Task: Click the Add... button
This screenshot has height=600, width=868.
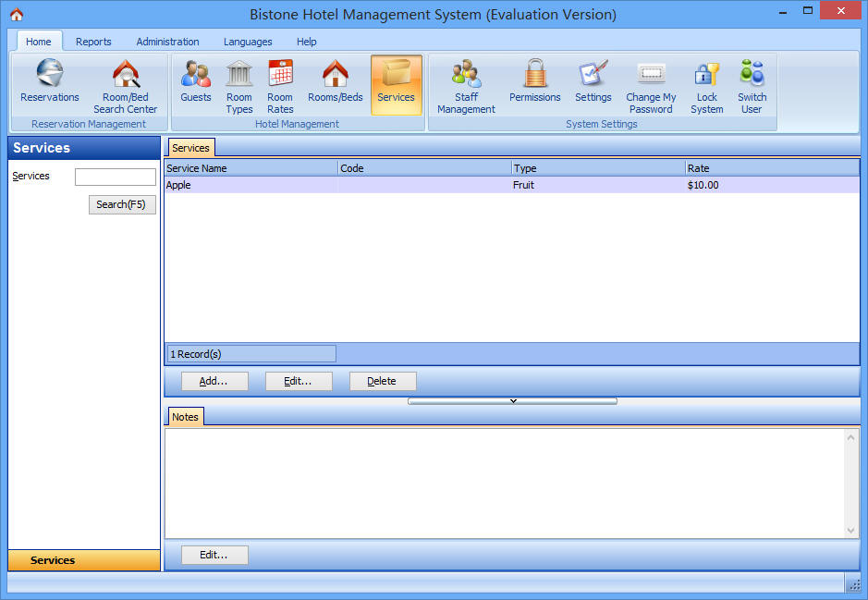Action: [214, 381]
